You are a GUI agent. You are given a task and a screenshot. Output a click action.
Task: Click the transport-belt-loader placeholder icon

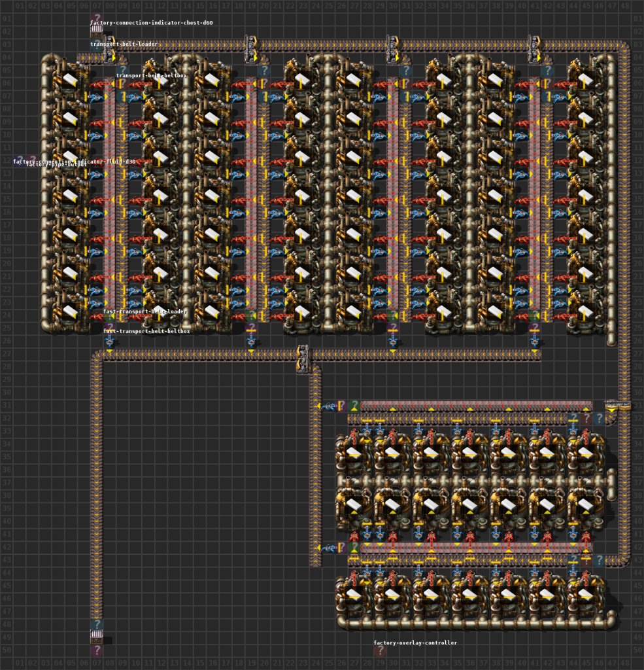97,45
